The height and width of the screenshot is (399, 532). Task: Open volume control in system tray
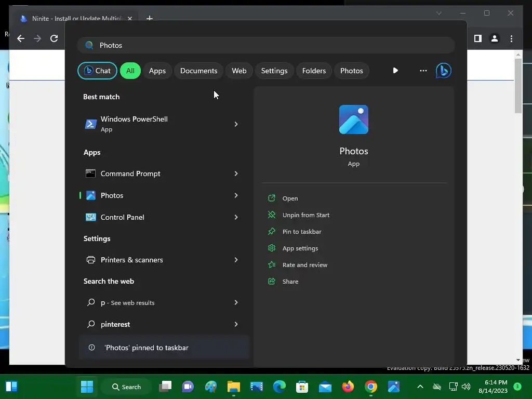tap(466, 387)
